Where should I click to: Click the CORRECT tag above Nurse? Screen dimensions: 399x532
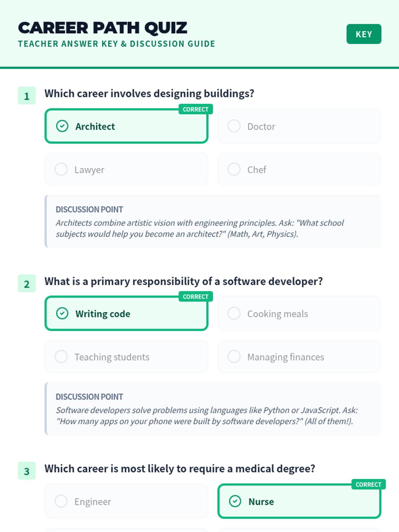click(x=368, y=484)
